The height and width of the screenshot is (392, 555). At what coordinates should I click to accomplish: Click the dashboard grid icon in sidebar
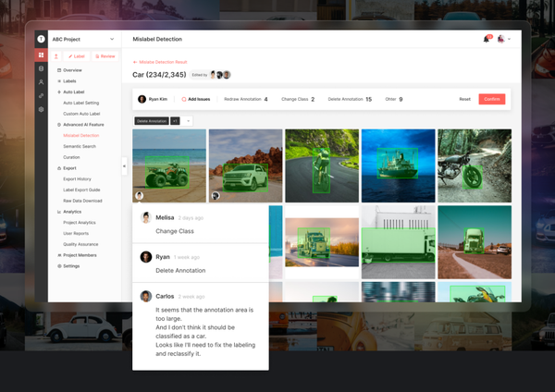[x=41, y=55]
